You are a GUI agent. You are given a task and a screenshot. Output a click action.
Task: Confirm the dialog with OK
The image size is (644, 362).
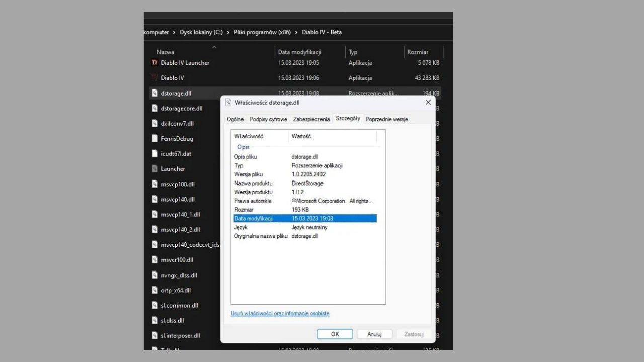(335, 334)
